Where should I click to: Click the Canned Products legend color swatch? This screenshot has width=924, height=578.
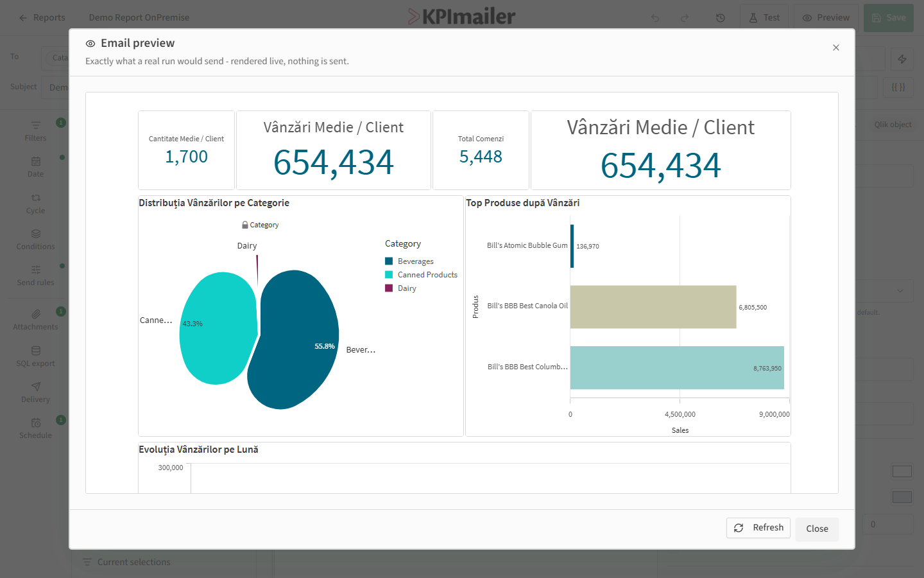point(389,274)
